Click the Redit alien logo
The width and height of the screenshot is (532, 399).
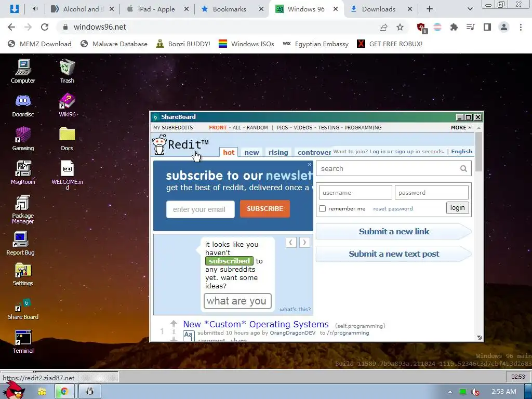tap(159, 144)
